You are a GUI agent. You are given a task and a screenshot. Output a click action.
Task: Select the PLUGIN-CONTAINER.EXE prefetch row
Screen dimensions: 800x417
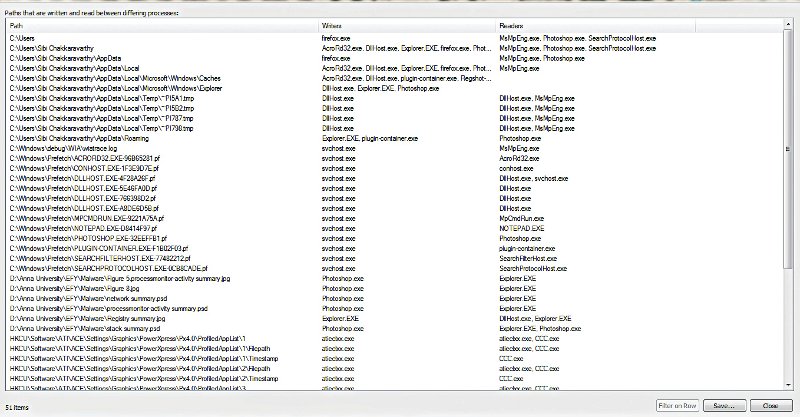pyautogui.click(x=394, y=249)
